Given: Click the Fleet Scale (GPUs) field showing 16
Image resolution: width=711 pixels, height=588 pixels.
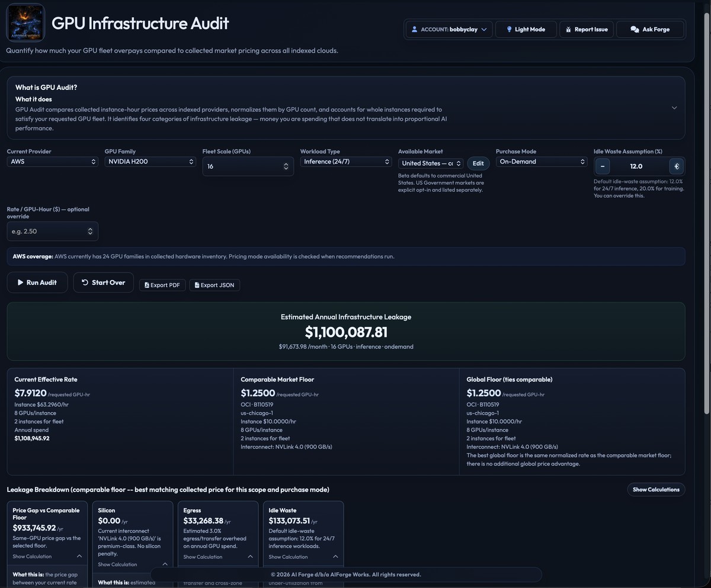Looking at the screenshot, I should [x=248, y=166].
